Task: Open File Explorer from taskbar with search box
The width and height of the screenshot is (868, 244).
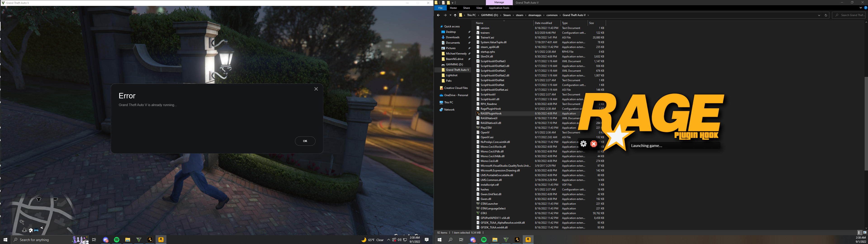Action: [x=128, y=240]
